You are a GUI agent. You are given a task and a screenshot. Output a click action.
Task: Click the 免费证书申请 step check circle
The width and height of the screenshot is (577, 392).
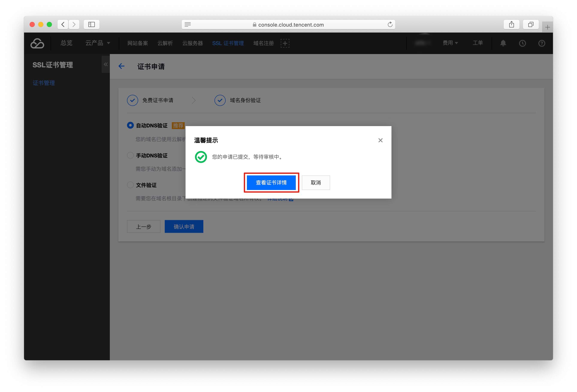133,100
